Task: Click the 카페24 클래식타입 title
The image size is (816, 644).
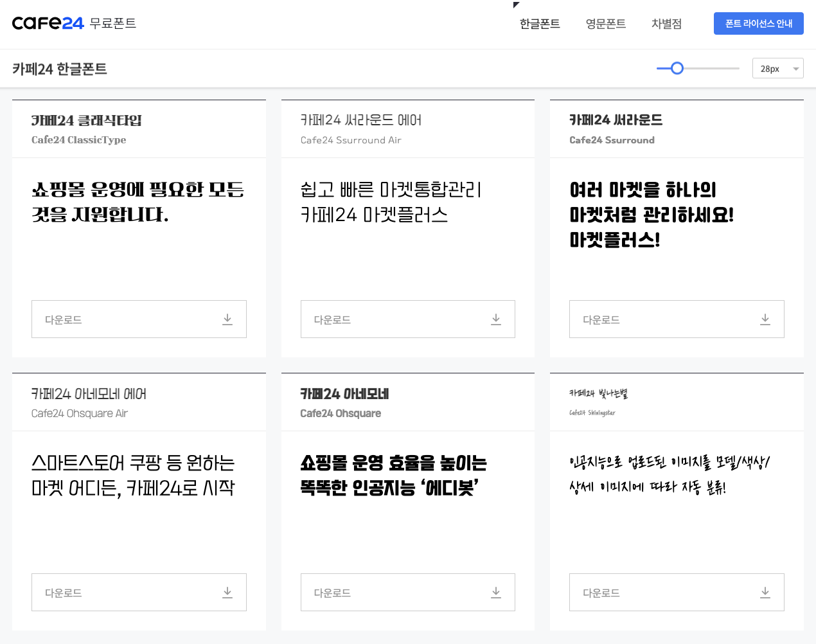Action: click(87, 120)
